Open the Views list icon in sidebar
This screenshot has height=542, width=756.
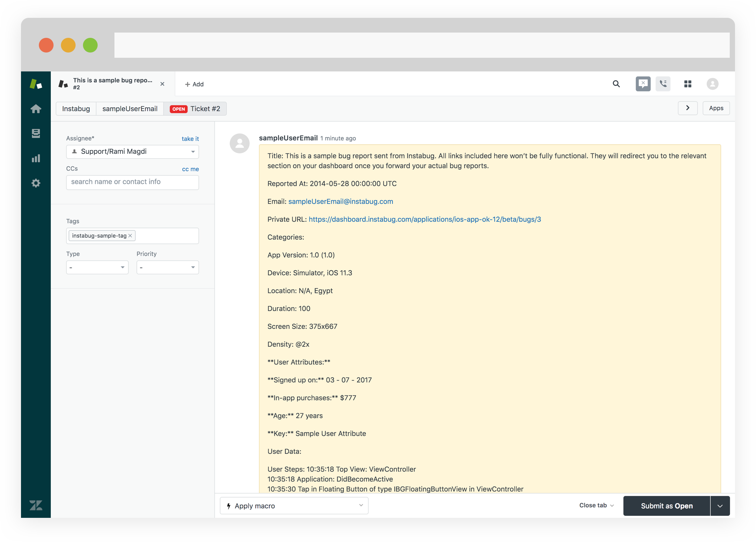pyautogui.click(x=36, y=133)
